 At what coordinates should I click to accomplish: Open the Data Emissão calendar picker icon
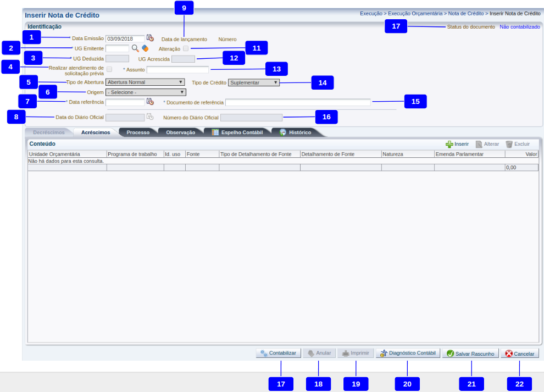150,38
